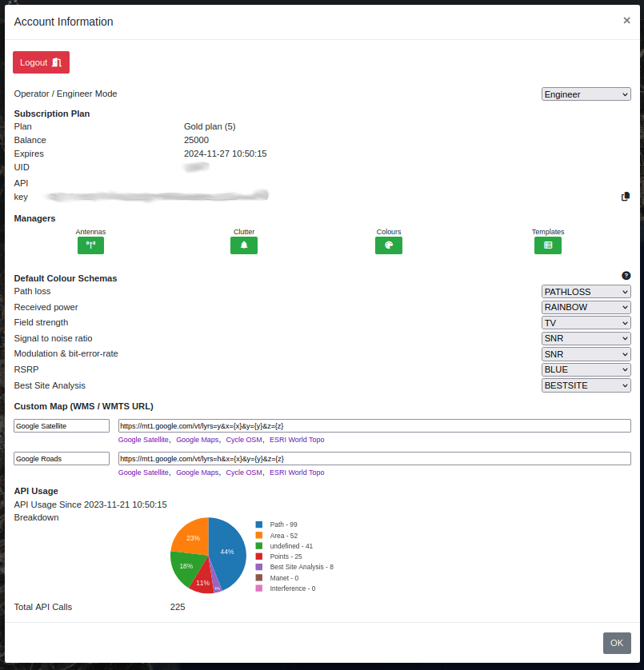Open the Antennas manager

tap(90, 245)
